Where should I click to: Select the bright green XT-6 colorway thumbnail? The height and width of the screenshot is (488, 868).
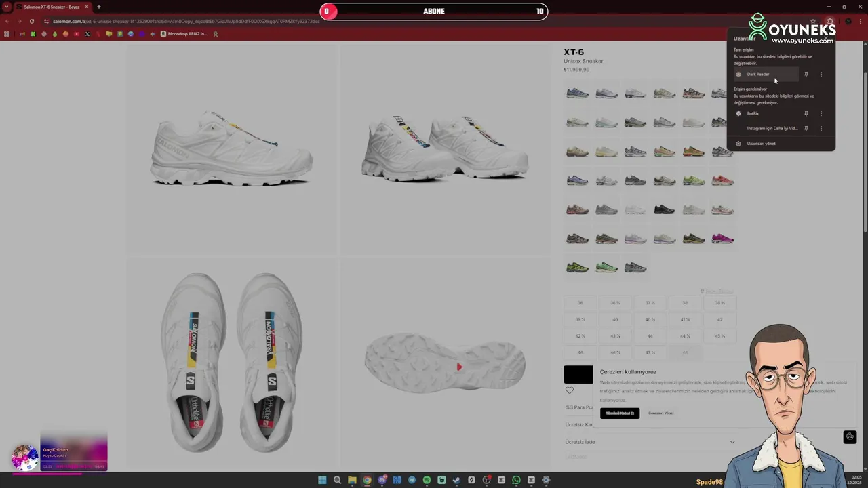(x=606, y=268)
